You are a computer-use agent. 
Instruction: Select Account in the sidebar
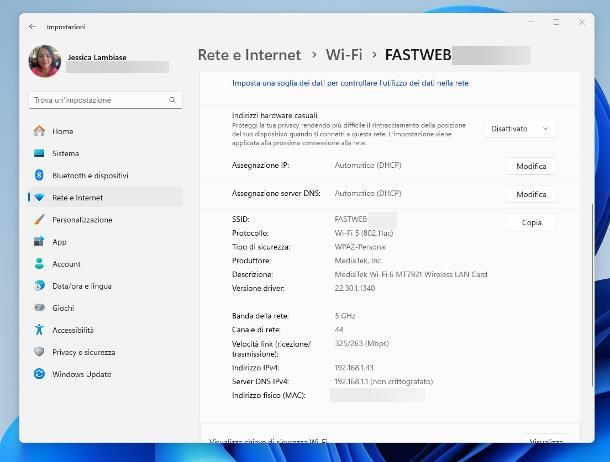tap(105, 264)
